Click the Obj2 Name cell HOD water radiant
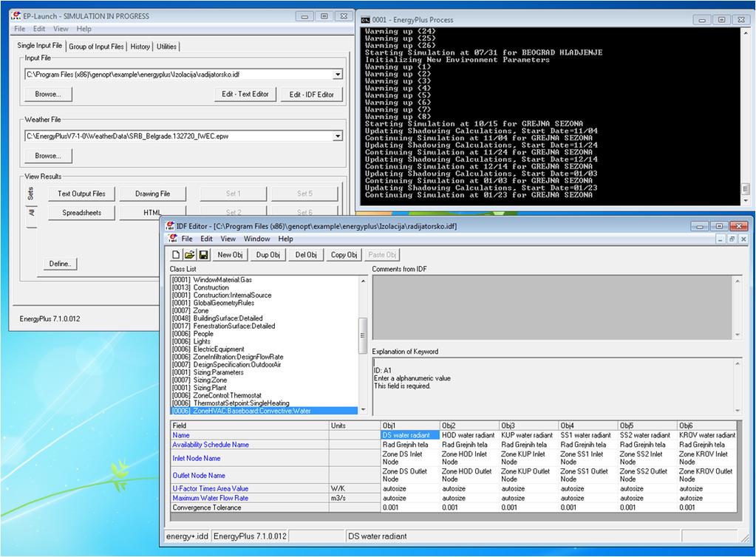Viewport: 756px width, 557px height. click(469, 435)
